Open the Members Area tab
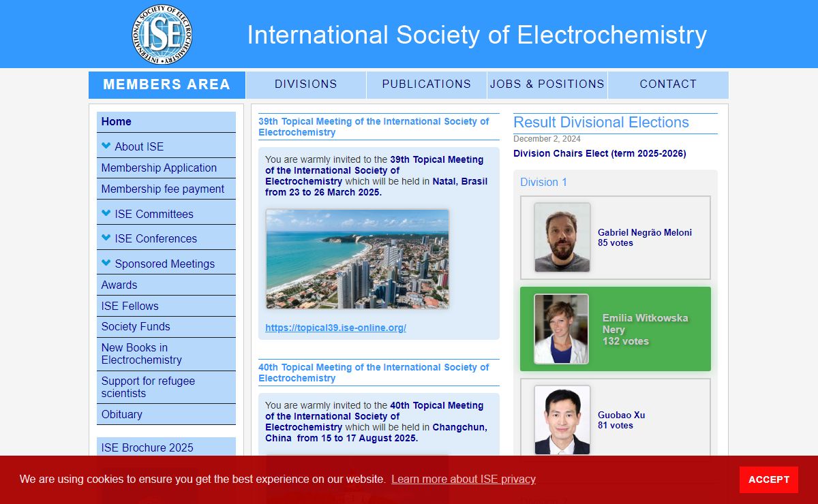This screenshot has height=504, width=818. point(167,84)
